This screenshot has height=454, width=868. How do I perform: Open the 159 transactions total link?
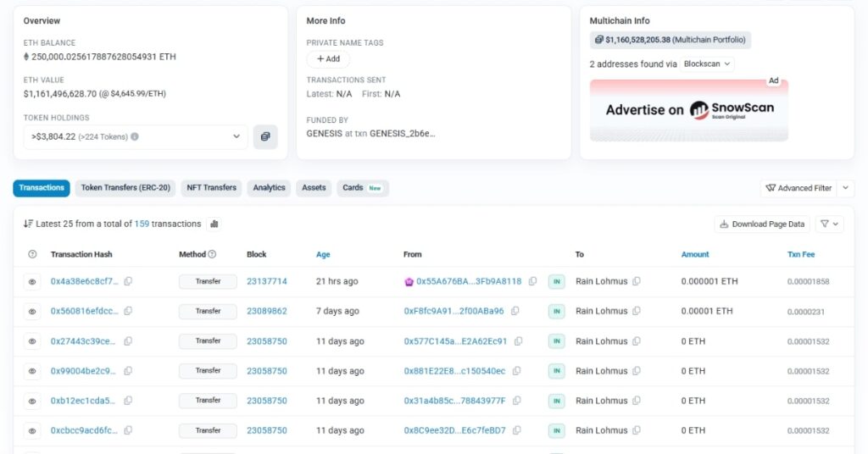pyautogui.click(x=142, y=224)
